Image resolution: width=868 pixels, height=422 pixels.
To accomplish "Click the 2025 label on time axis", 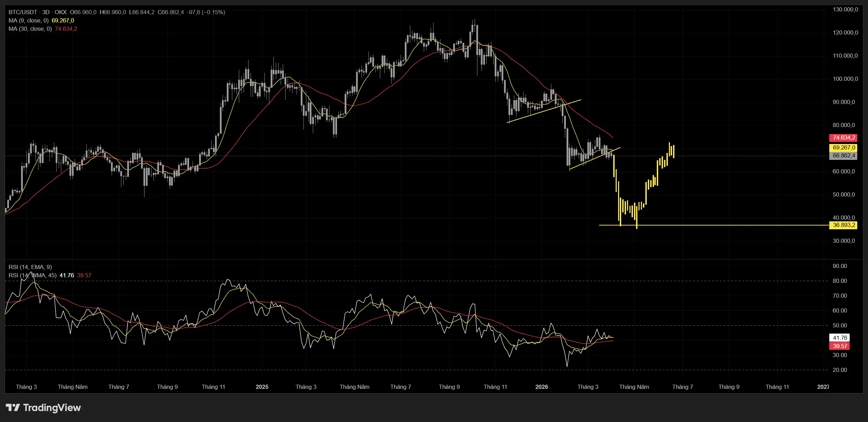I will (x=262, y=387).
